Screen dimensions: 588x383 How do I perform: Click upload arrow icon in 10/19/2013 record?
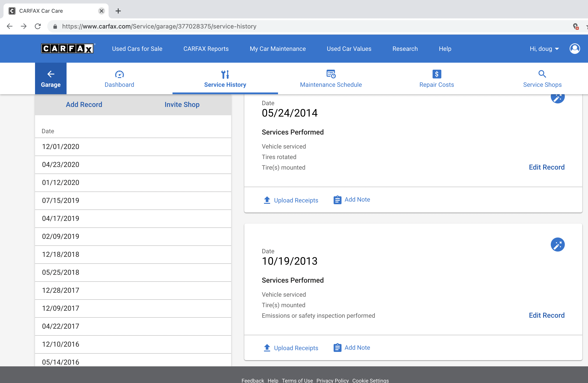(x=267, y=348)
